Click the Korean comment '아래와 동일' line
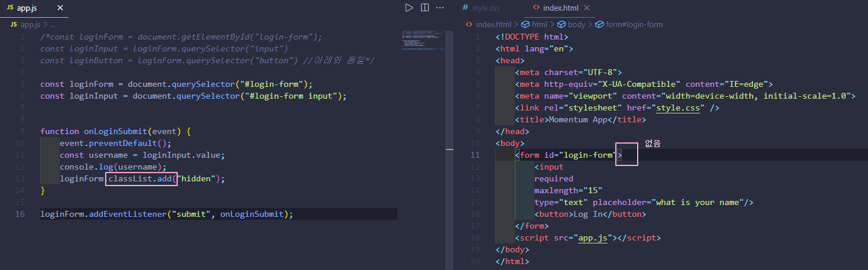The image size is (868, 270). (208, 60)
